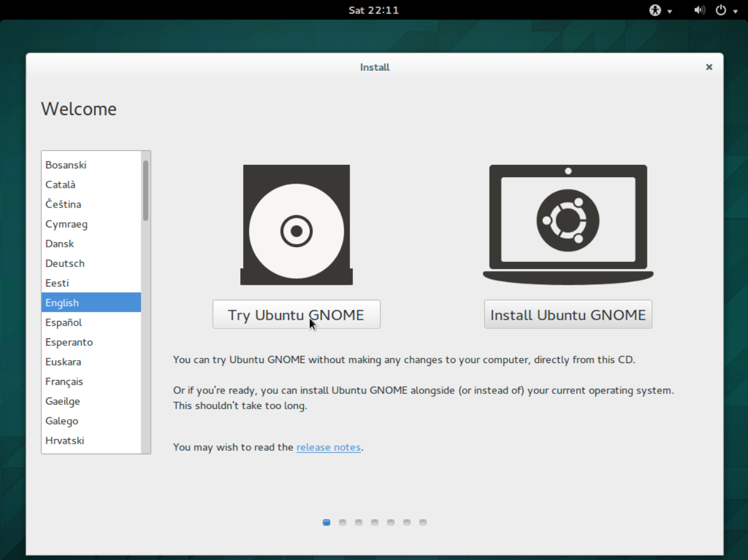Select Español language
Image resolution: width=748 pixels, height=560 pixels.
91,323
